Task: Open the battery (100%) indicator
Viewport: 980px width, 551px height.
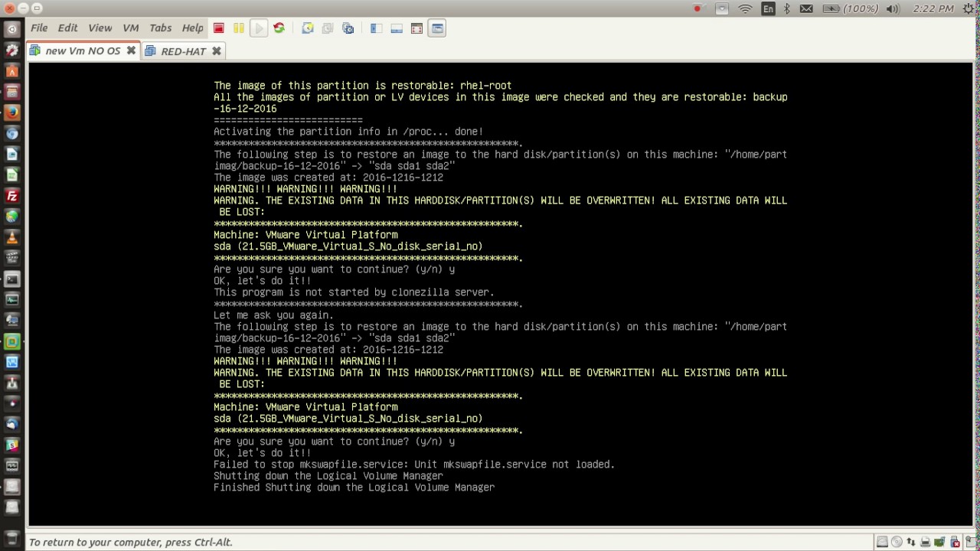Action: (851, 8)
